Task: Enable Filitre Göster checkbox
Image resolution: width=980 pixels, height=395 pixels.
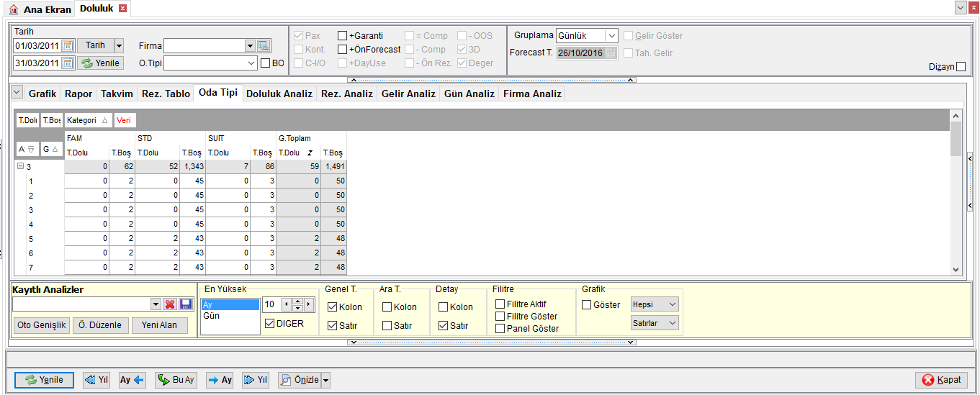Action: pyautogui.click(x=500, y=317)
